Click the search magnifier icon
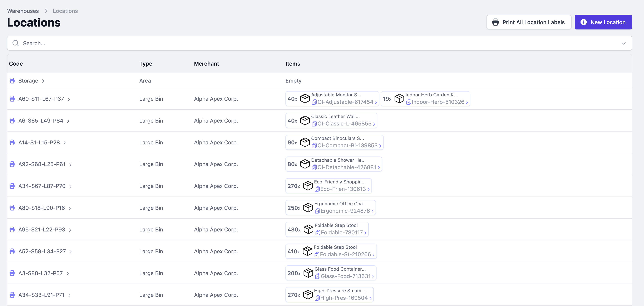The image size is (644, 306). point(15,43)
